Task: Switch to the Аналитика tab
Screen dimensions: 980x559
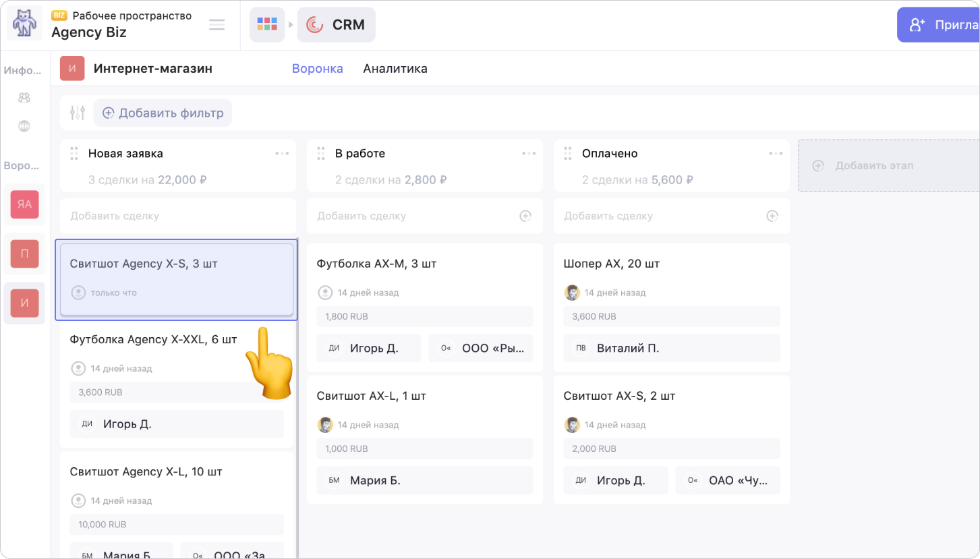Action: pyautogui.click(x=395, y=69)
